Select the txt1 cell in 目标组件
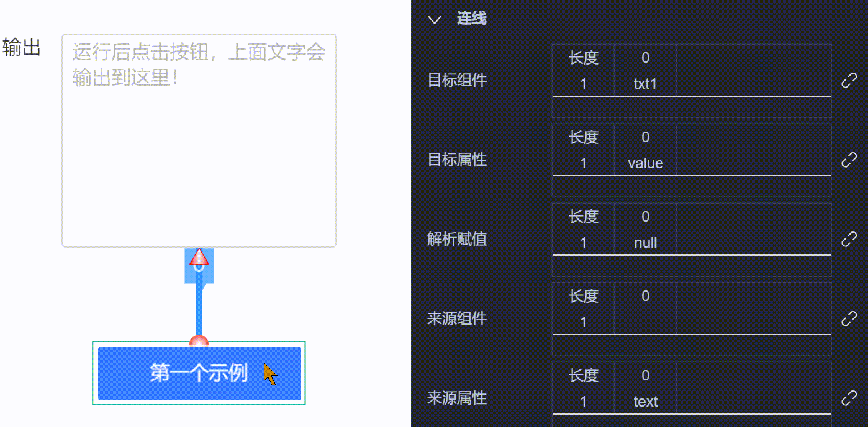 tap(645, 84)
